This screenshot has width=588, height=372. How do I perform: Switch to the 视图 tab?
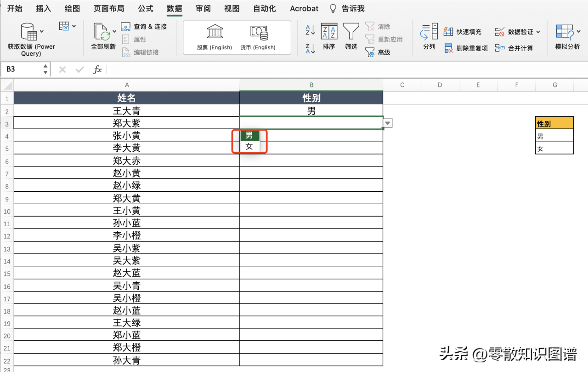click(x=232, y=9)
